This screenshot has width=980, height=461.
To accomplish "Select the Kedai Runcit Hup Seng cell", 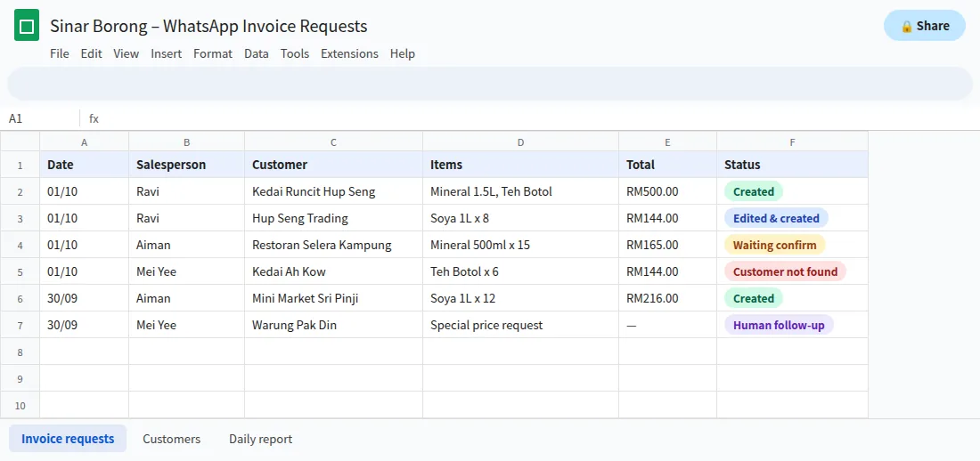I will [x=334, y=191].
